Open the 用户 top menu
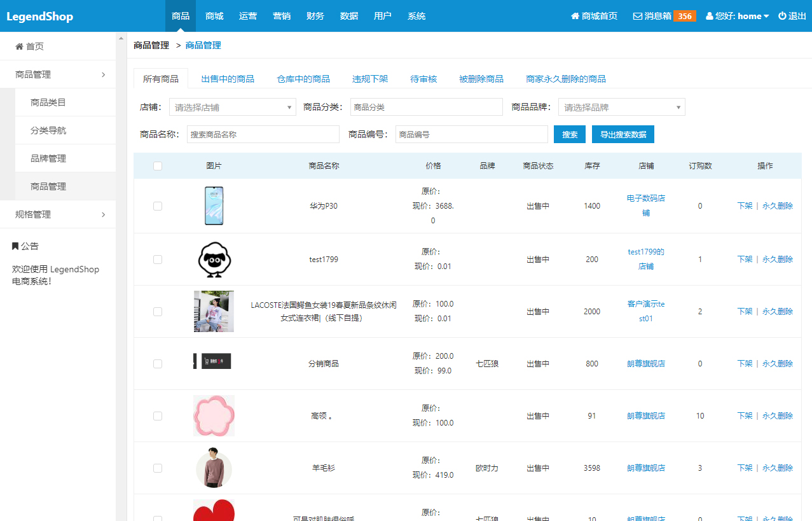The height and width of the screenshot is (521, 812). tap(383, 16)
